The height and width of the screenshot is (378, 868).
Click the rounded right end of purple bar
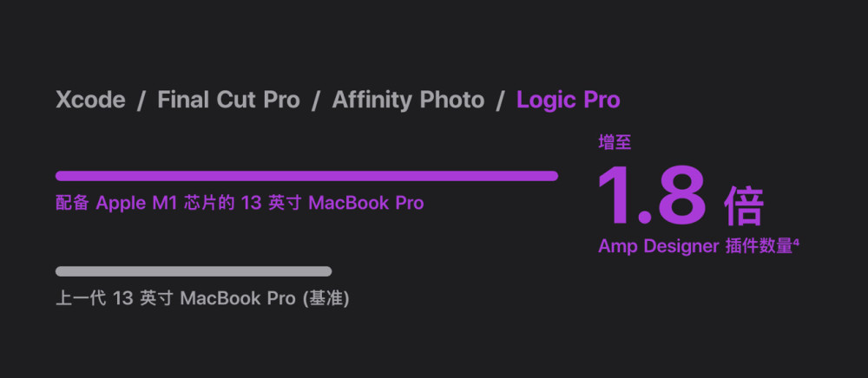(x=552, y=176)
